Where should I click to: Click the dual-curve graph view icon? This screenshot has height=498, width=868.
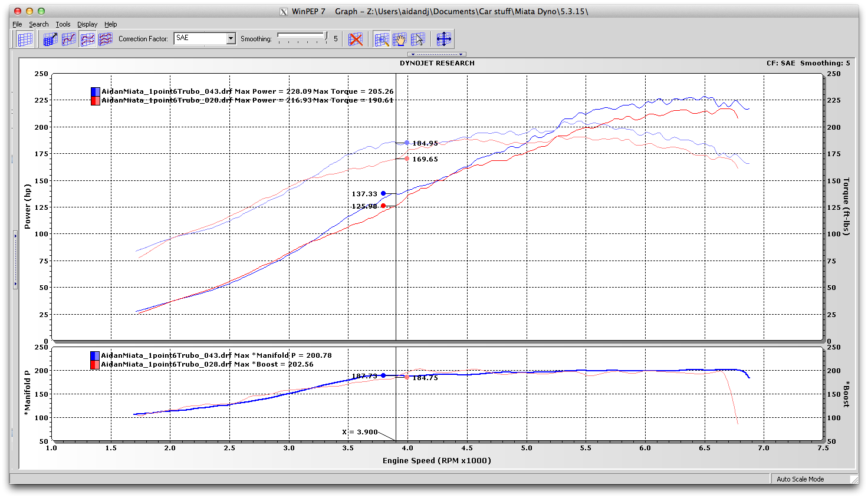pos(87,39)
